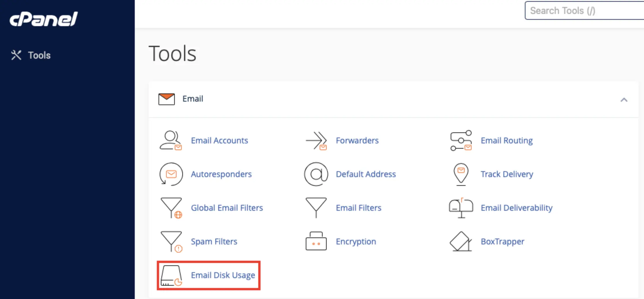Click the Encryption lock icon
Viewport: 644px width, 299px height.
pyautogui.click(x=316, y=241)
